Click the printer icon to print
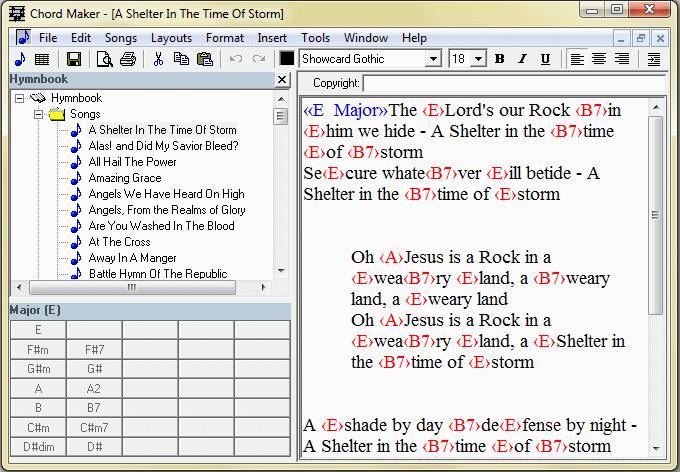680x472 pixels. pyautogui.click(x=128, y=59)
